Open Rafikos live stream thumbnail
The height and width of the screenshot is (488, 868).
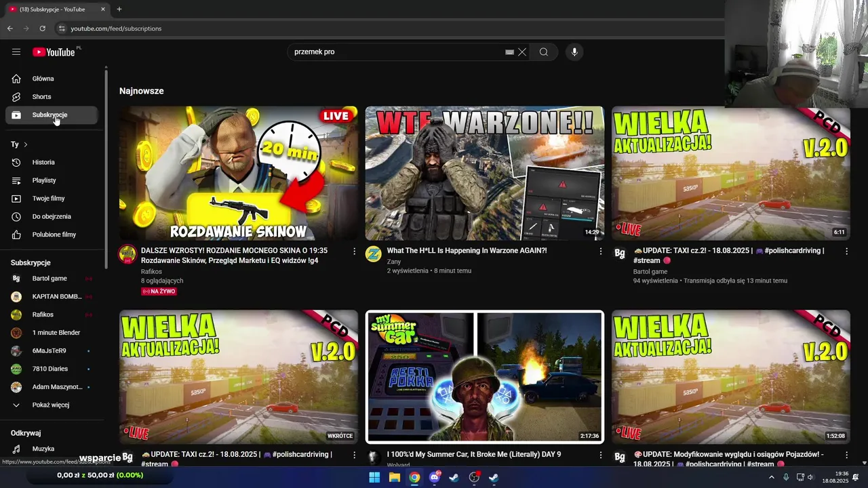coord(239,173)
